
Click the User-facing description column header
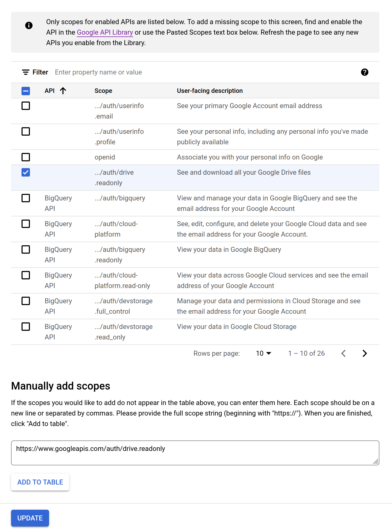(210, 91)
